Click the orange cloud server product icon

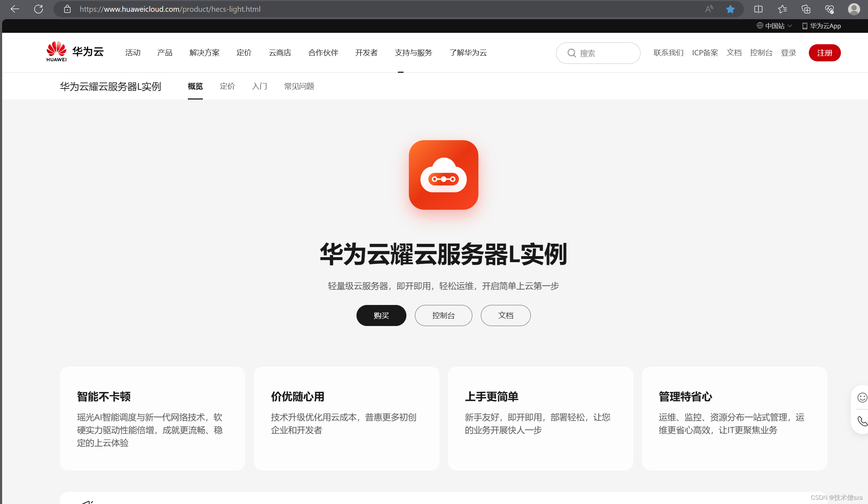[x=443, y=175]
